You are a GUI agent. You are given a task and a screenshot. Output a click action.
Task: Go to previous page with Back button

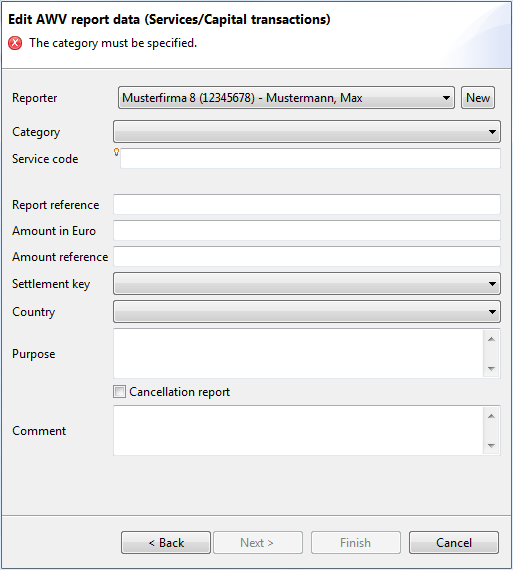pyautogui.click(x=166, y=543)
